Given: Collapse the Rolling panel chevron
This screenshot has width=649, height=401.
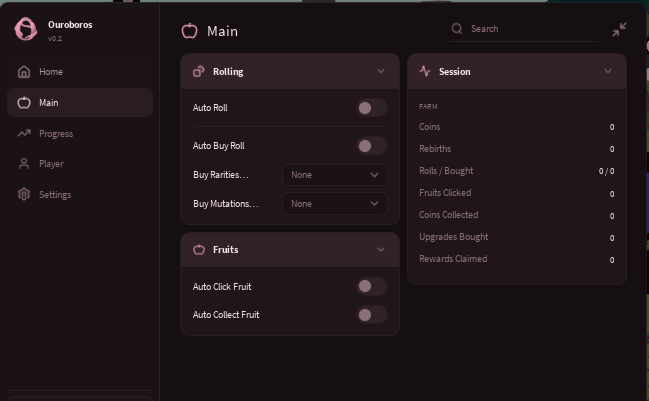Looking at the screenshot, I should coord(381,71).
